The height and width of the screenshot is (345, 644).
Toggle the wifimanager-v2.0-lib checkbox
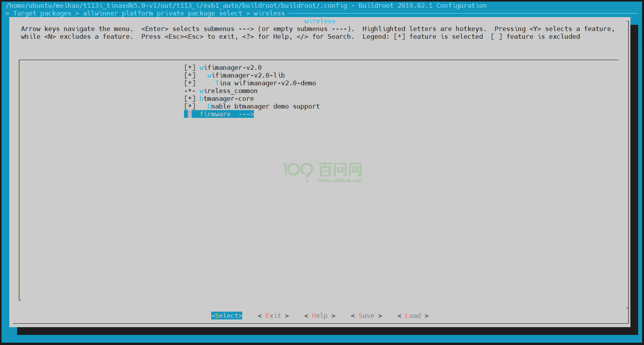tap(190, 76)
